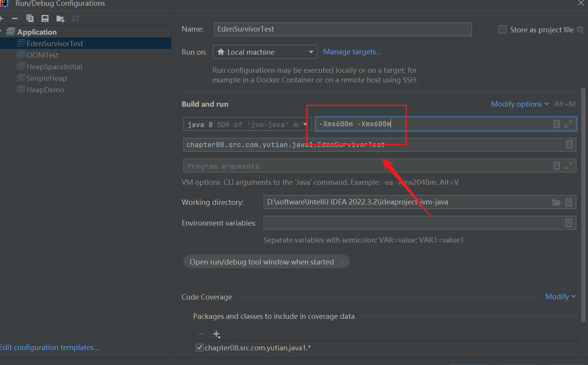The width and height of the screenshot is (588, 365).
Task: Click the Sort configurations alphabetically icon
Action: coord(75,18)
